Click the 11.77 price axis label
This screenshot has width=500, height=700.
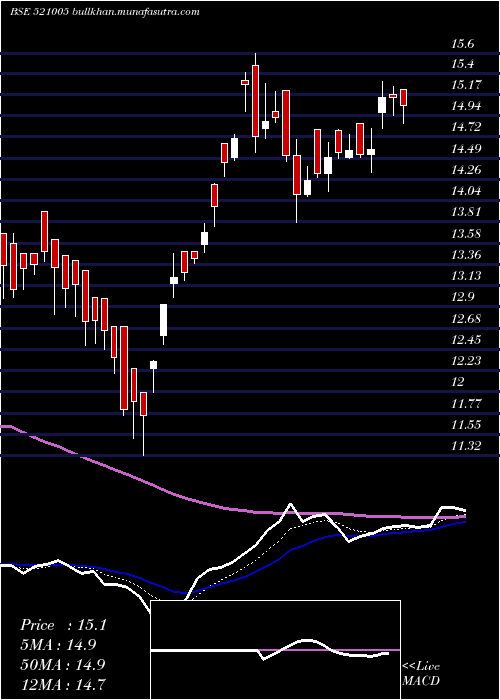point(466,404)
